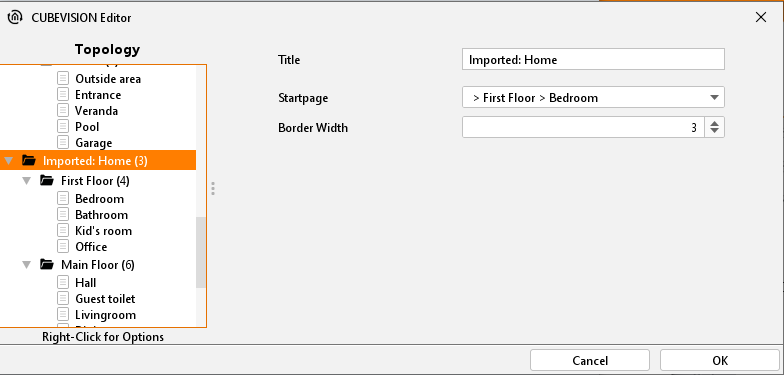784x375 pixels.
Task: Select the Livingroom tree item
Action: (x=106, y=314)
